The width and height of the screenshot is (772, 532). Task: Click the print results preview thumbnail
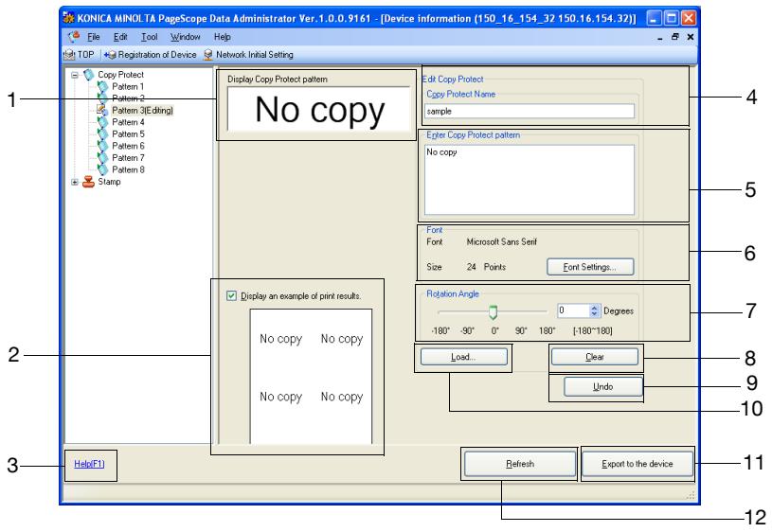pos(311,377)
